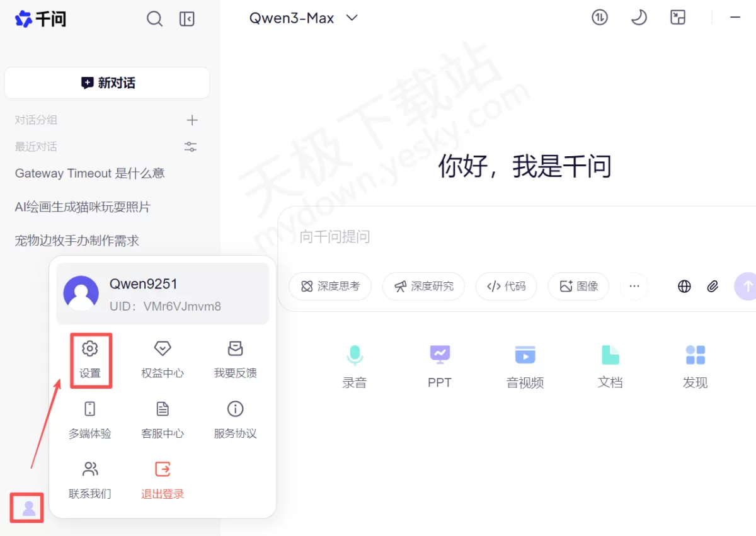Open recent conversations filter settings icon

[x=190, y=147]
